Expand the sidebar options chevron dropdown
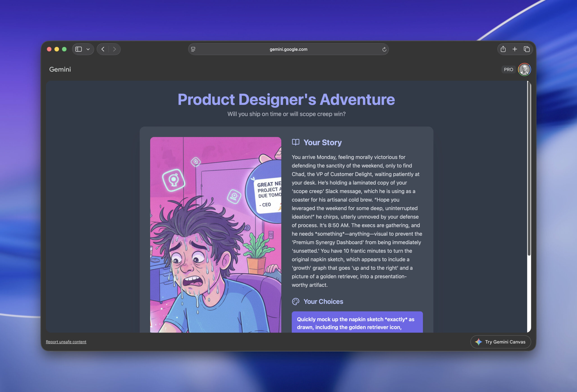 click(88, 49)
